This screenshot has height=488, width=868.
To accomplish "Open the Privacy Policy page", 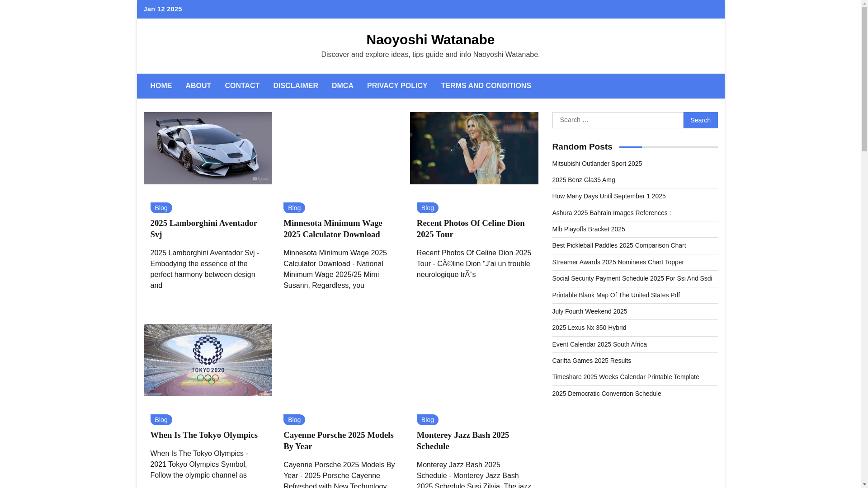I will [397, 86].
